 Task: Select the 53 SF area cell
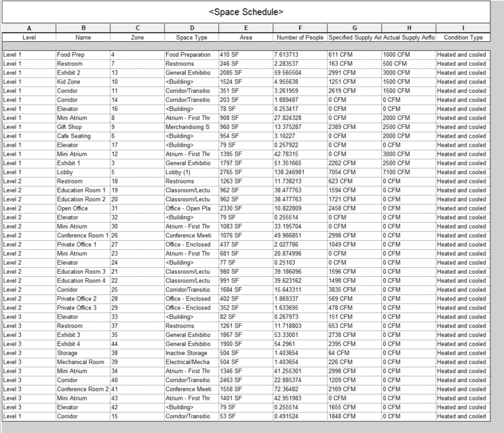[x=246, y=416]
